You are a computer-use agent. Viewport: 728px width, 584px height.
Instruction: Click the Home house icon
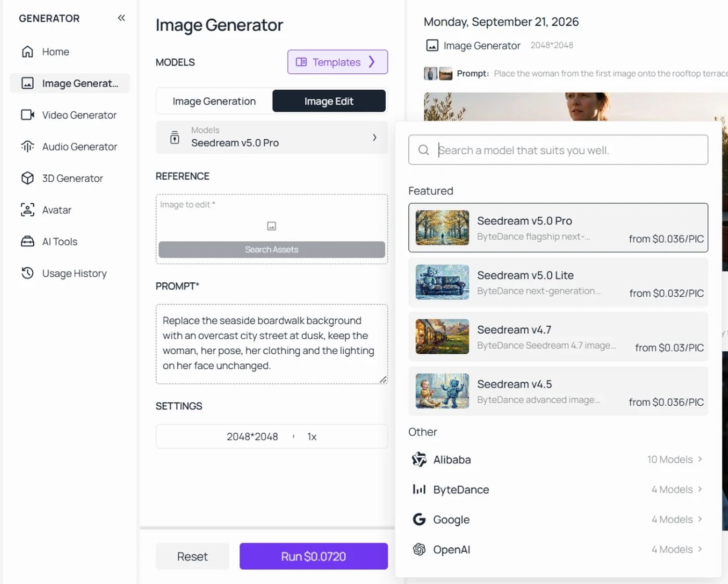27,52
